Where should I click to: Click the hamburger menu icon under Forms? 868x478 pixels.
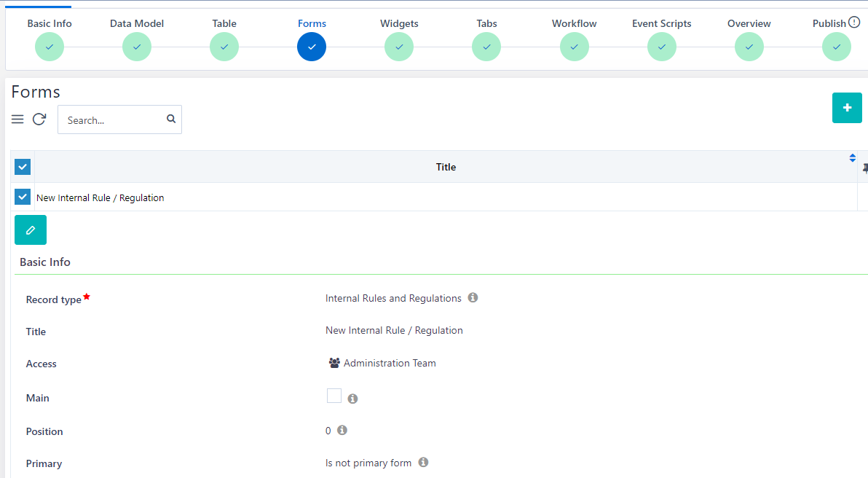point(17,119)
